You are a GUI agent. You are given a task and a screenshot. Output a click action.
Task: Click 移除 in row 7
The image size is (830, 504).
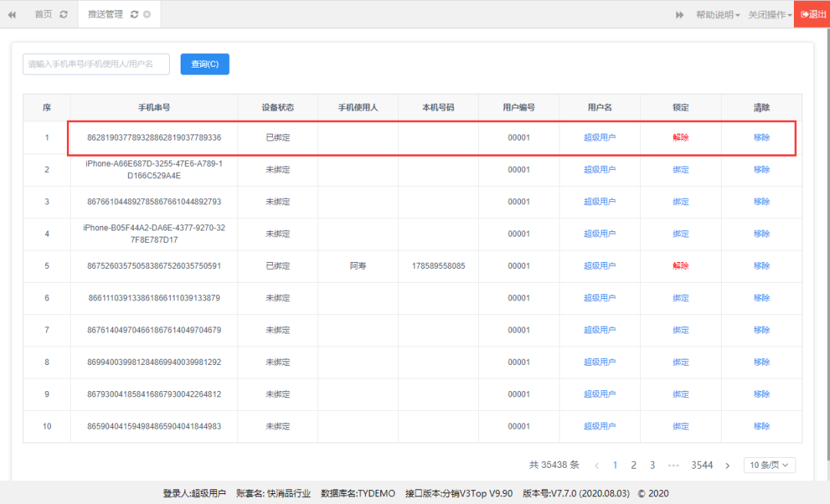[762, 330]
